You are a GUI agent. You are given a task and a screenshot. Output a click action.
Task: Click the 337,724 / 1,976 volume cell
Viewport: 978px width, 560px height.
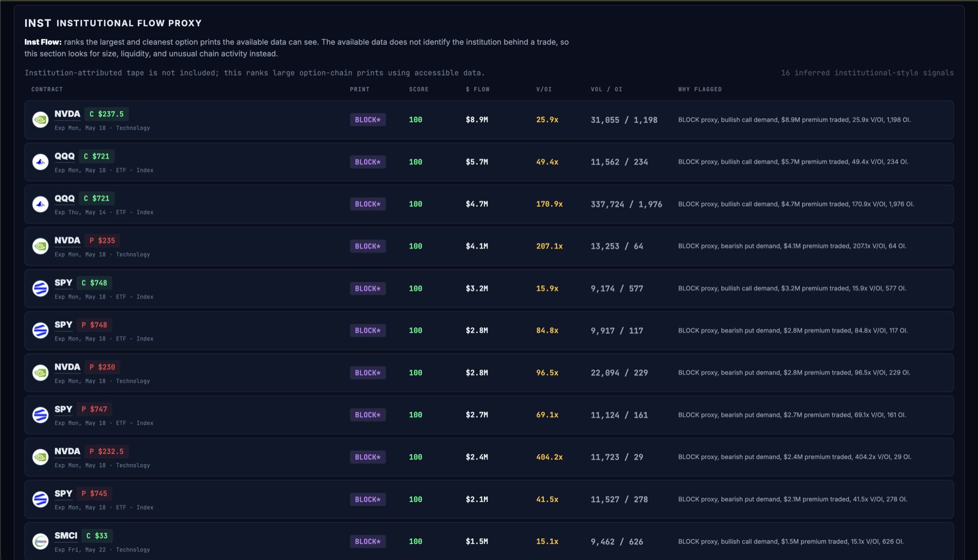(x=626, y=204)
